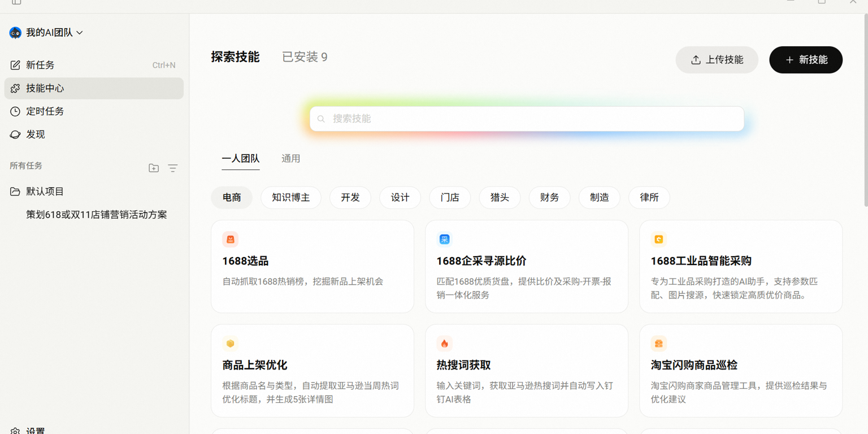
Task: Click the briefcase icon on 淘宝闪购商品巡检
Action: point(658,343)
